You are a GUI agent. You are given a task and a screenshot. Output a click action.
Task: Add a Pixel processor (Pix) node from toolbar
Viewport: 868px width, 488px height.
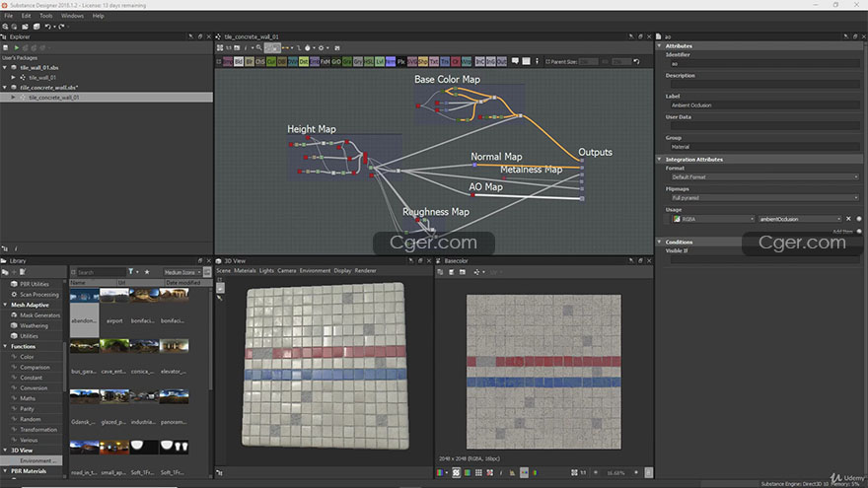(401, 61)
